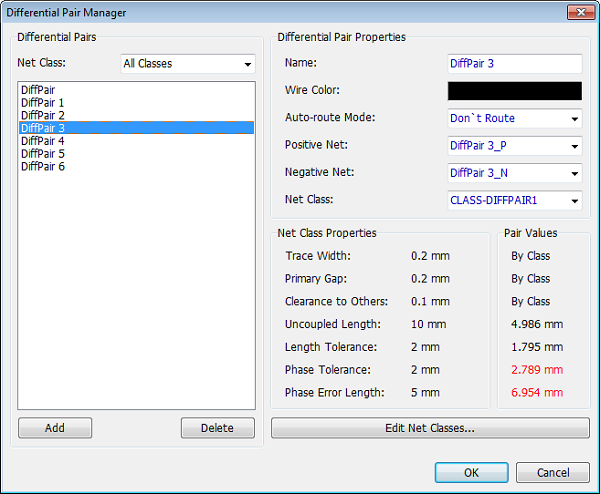Click the Add button

click(x=55, y=428)
